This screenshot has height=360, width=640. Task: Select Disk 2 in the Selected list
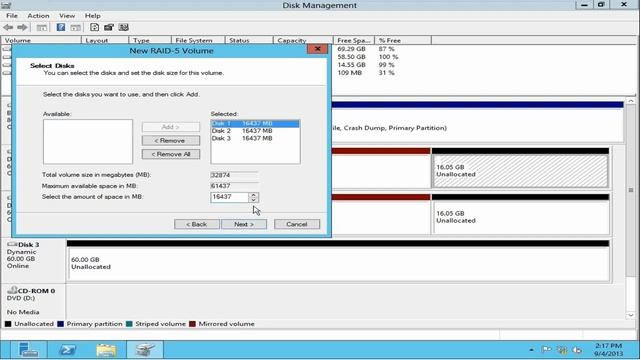[x=255, y=131]
